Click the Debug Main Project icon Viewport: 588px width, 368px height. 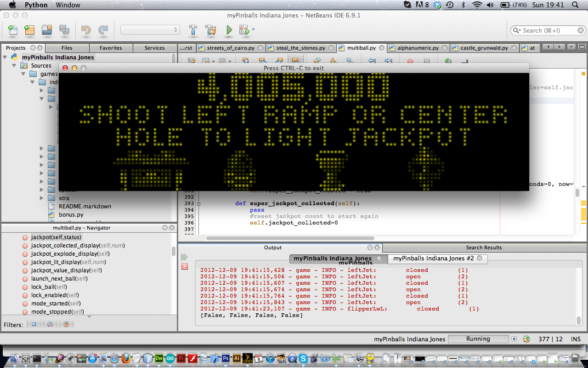coord(244,30)
